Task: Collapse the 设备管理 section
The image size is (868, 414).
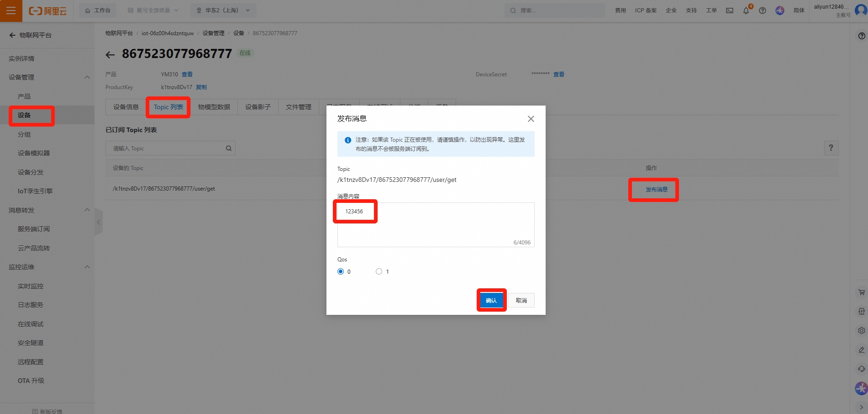Action: [x=87, y=77]
